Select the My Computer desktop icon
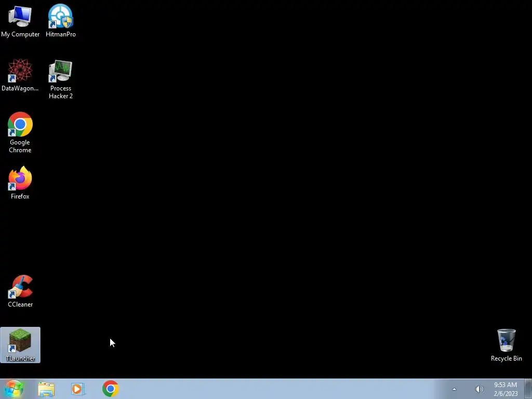The height and width of the screenshot is (399, 532). tap(20, 21)
